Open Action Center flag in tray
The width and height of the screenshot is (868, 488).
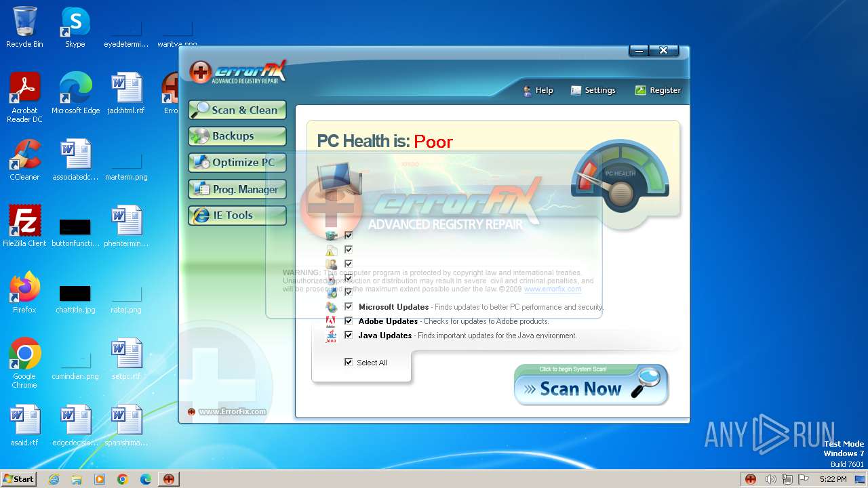coord(804,479)
